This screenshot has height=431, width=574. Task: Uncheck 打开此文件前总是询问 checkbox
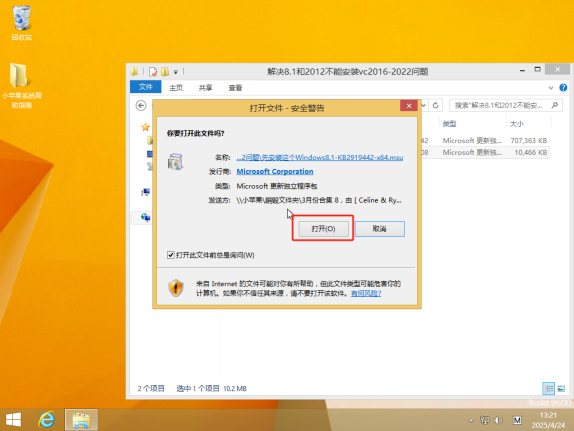pos(171,255)
